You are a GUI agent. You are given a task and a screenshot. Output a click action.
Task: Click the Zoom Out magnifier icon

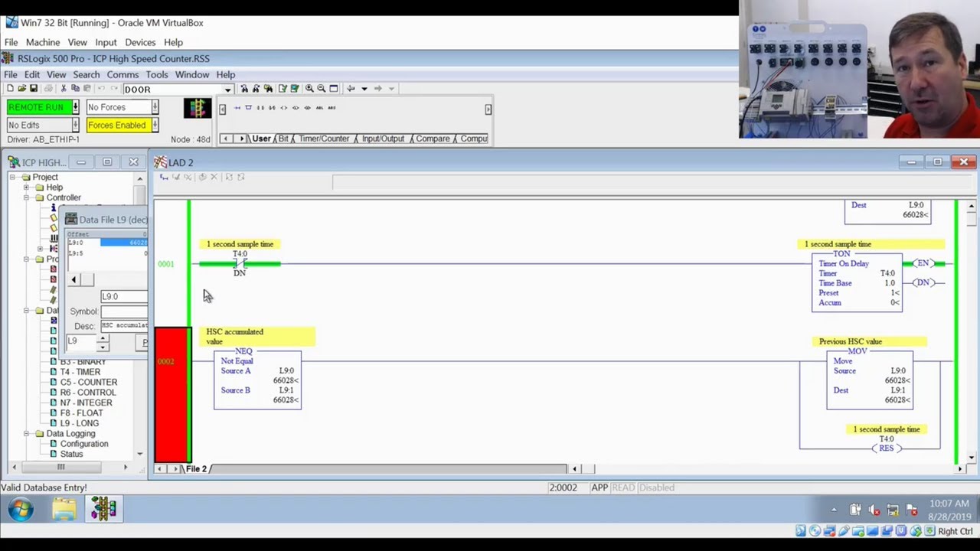point(322,89)
